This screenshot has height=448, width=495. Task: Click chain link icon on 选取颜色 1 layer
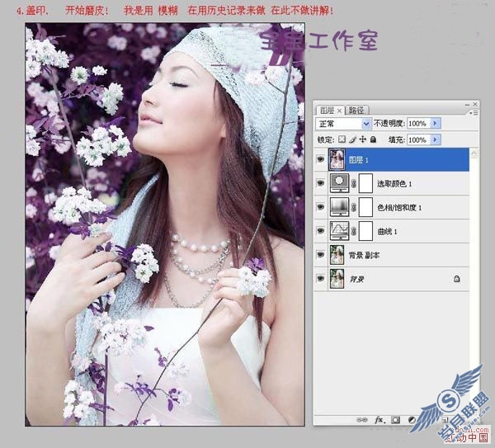[354, 183]
